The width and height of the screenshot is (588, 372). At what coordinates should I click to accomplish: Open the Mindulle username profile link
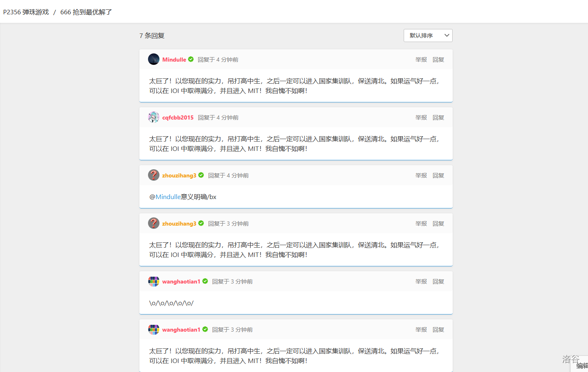tap(174, 60)
